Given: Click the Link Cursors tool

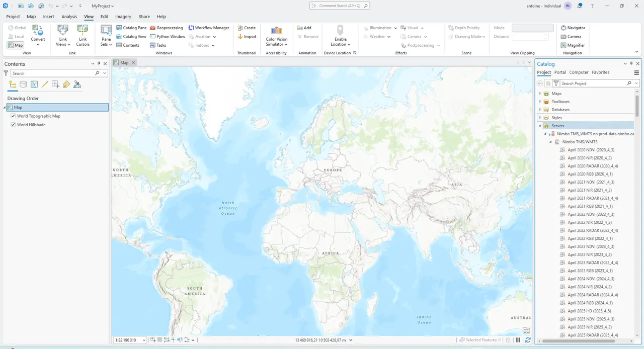Looking at the screenshot, I should coord(83,36).
